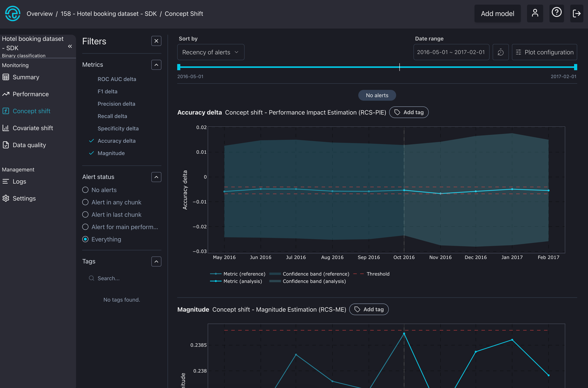Uncheck the Accuracy delta metric

click(x=116, y=141)
